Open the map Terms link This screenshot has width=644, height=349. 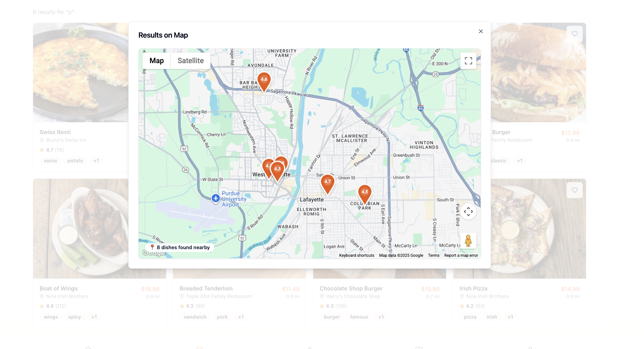pyautogui.click(x=433, y=255)
